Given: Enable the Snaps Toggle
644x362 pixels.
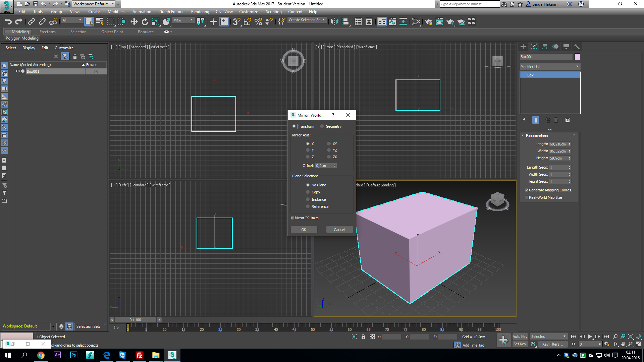Looking at the screenshot, I should coord(236,21).
